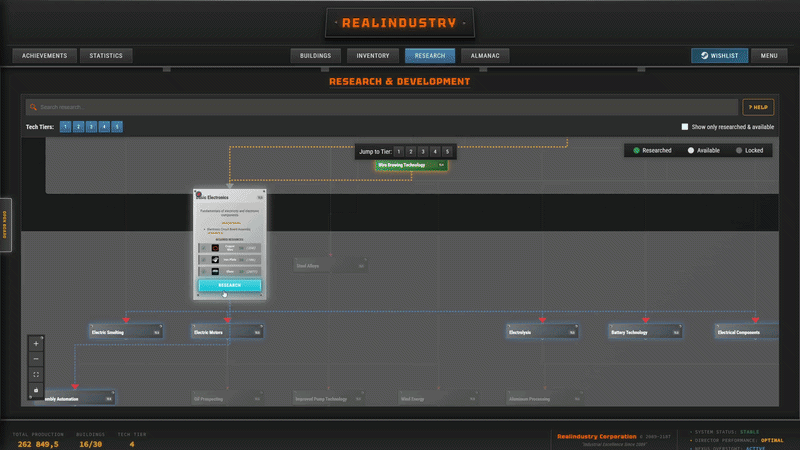Viewport: 800px width, 450px height.
Task: Click the Research button on Basic Electronics
Action: [230, 285]
